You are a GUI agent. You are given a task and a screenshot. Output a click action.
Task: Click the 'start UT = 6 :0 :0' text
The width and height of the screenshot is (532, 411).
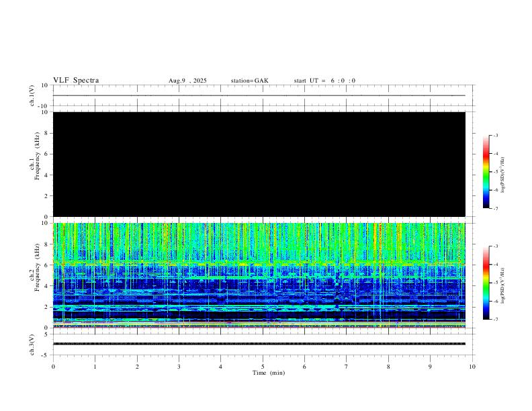tap(324, 81)
